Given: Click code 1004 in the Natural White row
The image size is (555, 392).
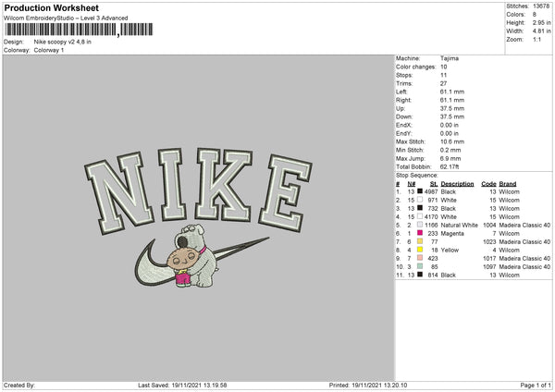Looking at the screenshot, I should [x=489, y=225].
